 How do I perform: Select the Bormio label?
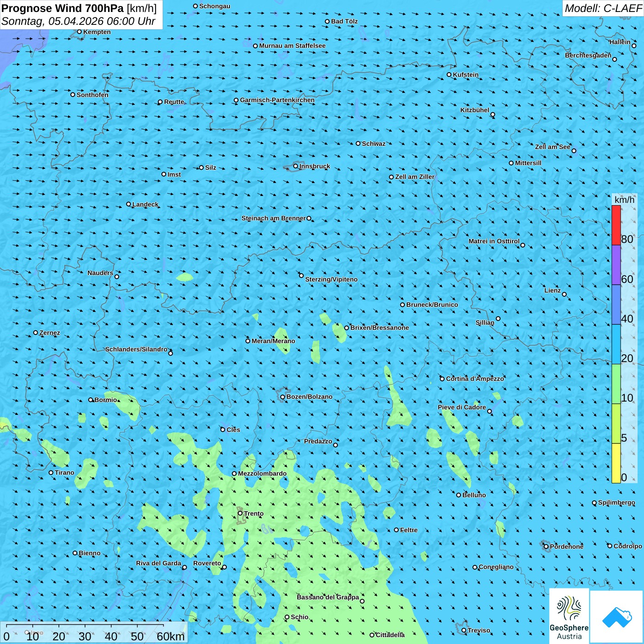click(x=106, y=400)
